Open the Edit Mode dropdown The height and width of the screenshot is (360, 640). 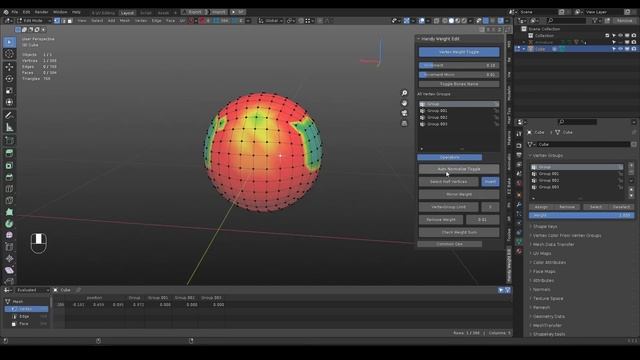(34, 20)
